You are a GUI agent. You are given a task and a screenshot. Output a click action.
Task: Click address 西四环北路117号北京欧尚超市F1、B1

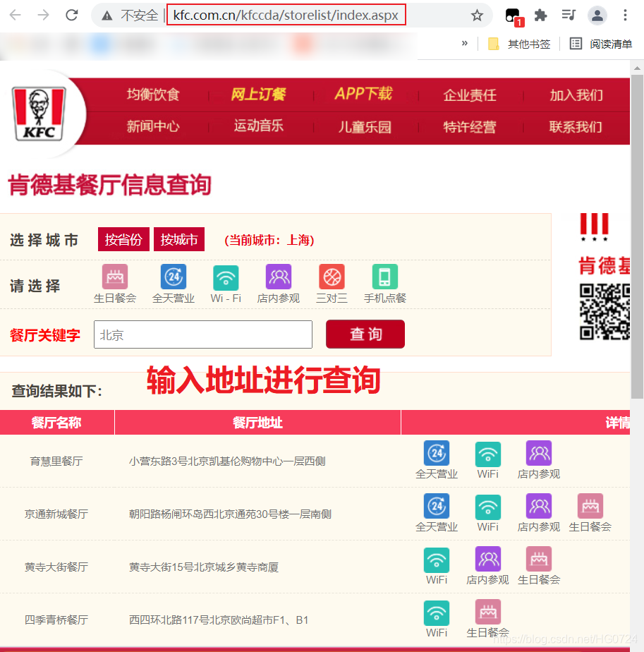pos(219,620)
